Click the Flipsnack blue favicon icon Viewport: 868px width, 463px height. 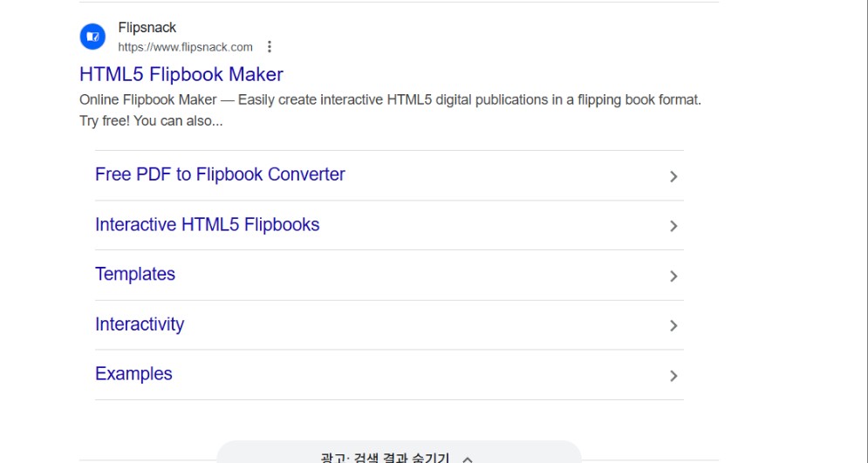click(92, 37)
